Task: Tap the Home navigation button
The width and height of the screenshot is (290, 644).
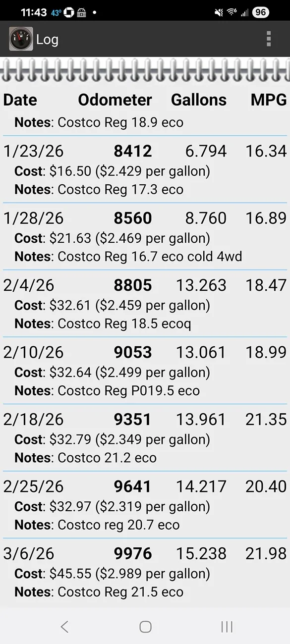Action: (x=145, y=627)
